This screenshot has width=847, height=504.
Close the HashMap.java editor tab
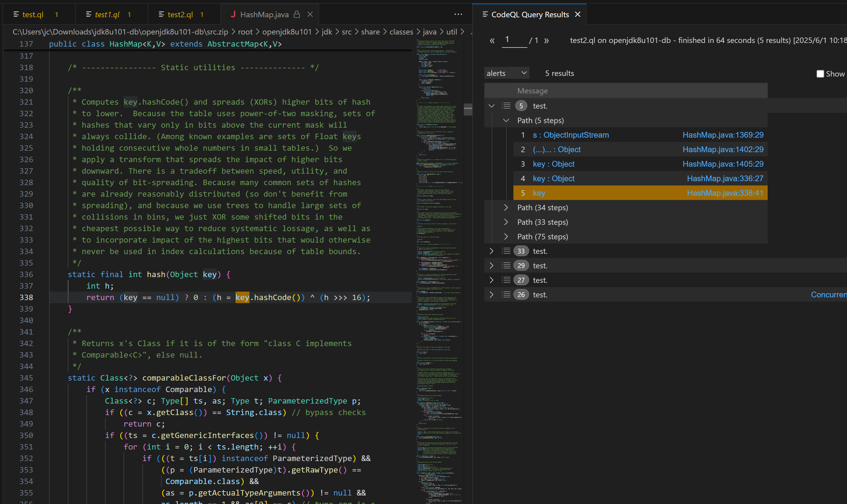point(310,14)
